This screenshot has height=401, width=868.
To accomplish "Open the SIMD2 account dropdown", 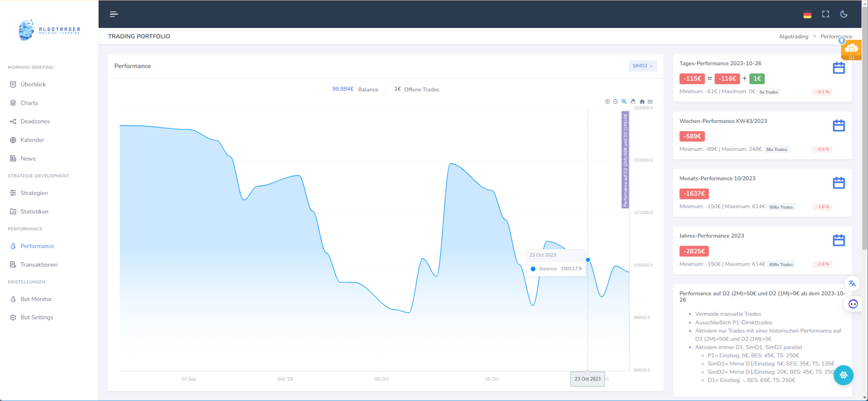I will 643,66.
